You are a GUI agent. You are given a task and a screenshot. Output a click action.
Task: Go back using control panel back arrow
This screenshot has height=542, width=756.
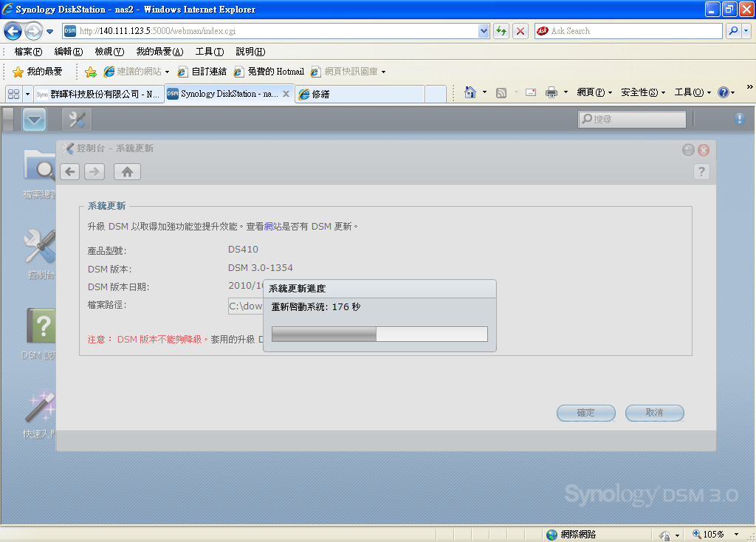[69, 172]
